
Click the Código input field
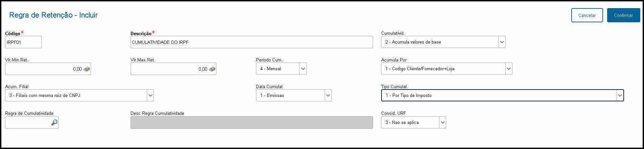[x=23, y=42]
